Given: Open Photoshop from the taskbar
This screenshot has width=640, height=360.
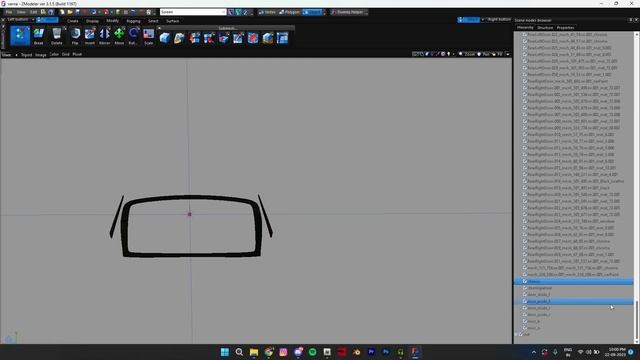Looking at the screenshot, I should (386, 352).
